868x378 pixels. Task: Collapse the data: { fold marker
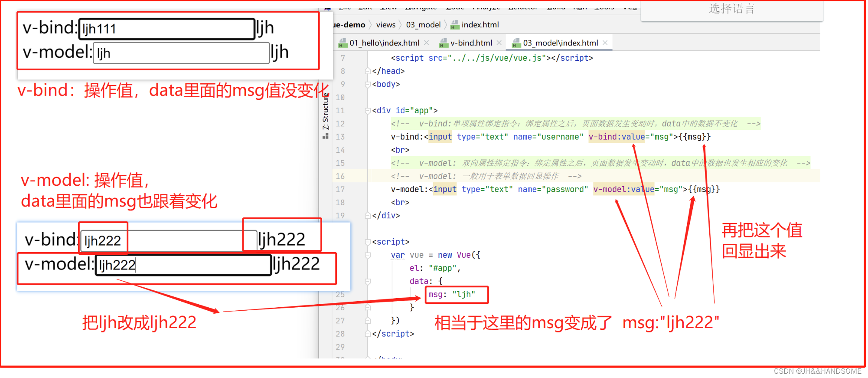pyautogui.click(x=368, y=282)
